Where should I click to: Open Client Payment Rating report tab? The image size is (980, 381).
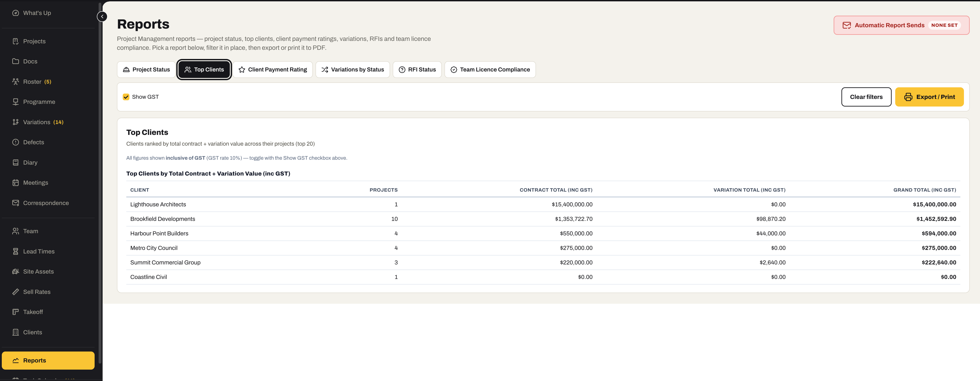point(273,70)
